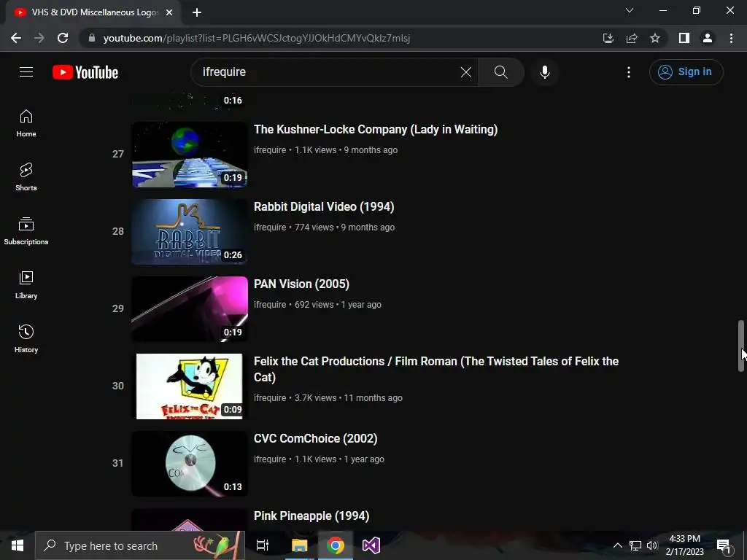Open Shorts from the sidebar
Screen dimensions: 747x560
tap(26, 177)
